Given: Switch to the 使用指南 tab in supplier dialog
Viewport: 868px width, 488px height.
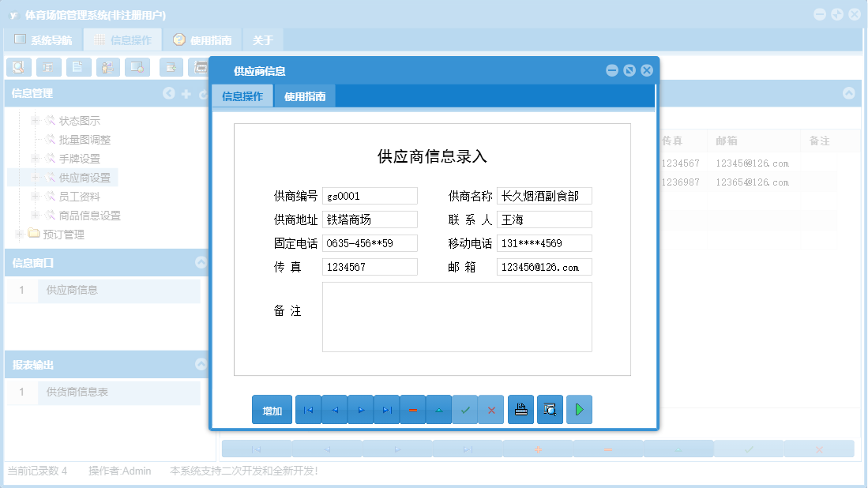Looking at the screenshot, I should [306, 94].
